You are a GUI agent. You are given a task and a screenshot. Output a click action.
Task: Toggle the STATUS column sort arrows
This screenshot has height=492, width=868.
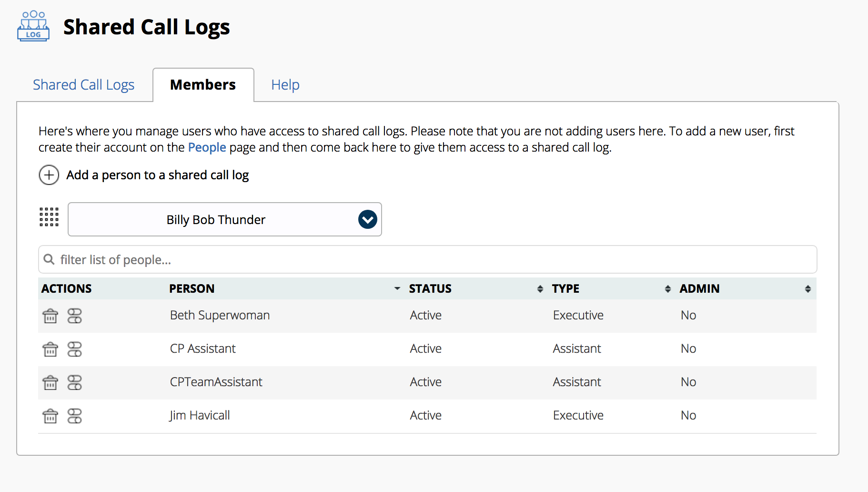tap(540, 288)
